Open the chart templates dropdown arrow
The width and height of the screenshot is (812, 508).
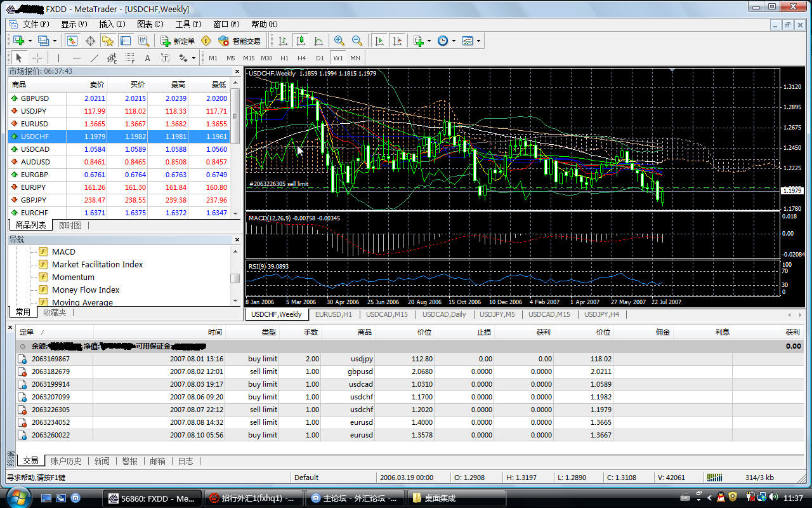tap(478, 41)
